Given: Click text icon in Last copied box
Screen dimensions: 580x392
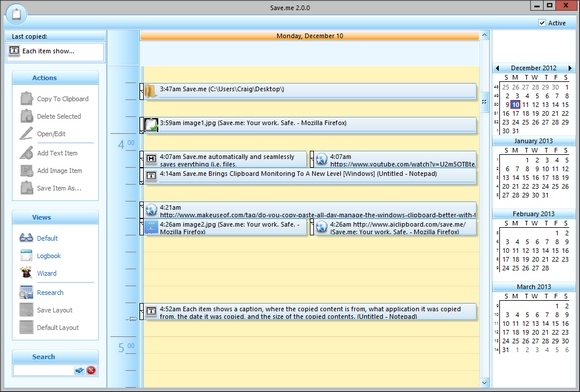Looking at the screenshot, I should [14, 50].
